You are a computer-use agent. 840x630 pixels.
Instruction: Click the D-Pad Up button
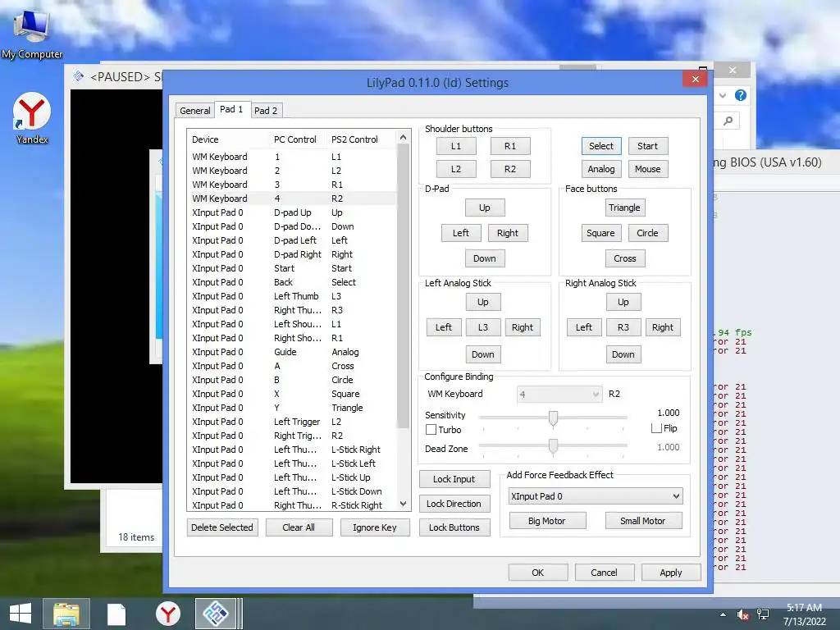coord(484,208)
